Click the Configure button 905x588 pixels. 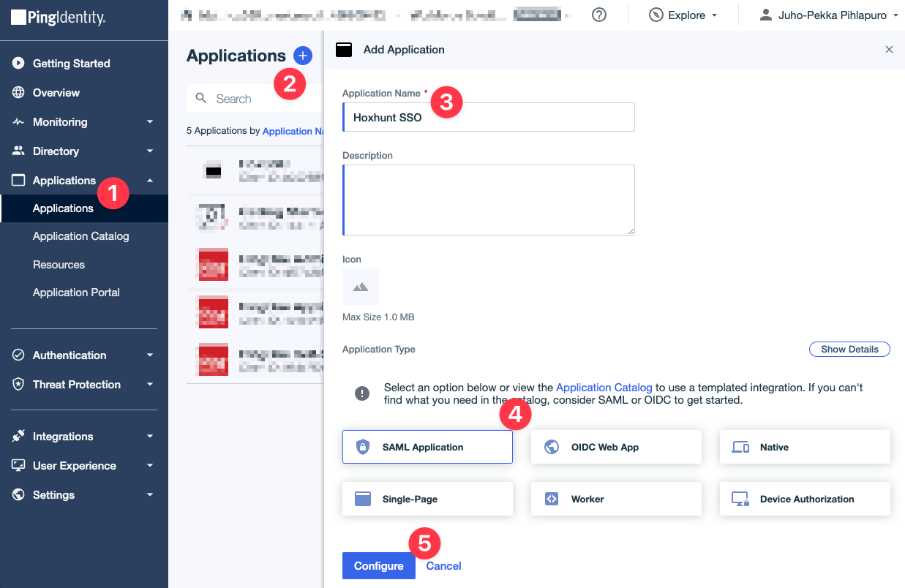[x=379, y=566]
